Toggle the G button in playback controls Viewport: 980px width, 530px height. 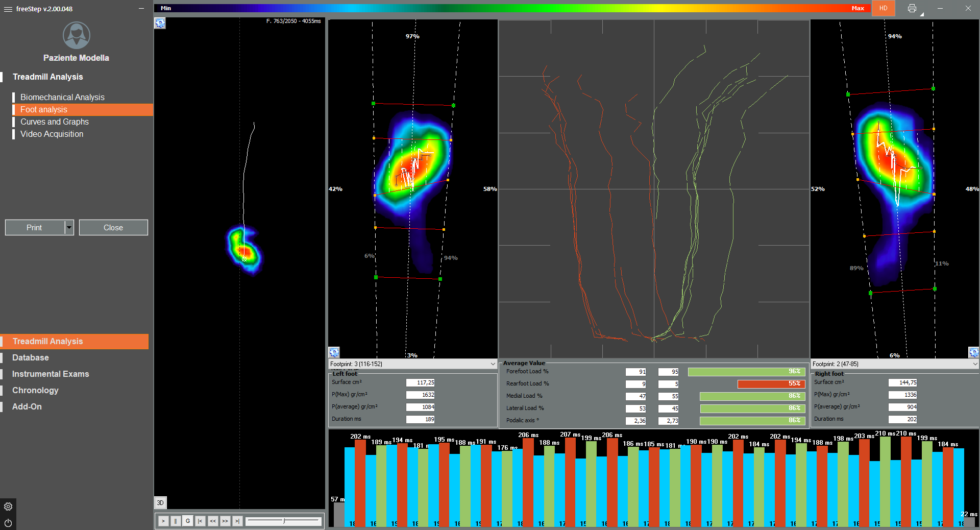point(188,521)
